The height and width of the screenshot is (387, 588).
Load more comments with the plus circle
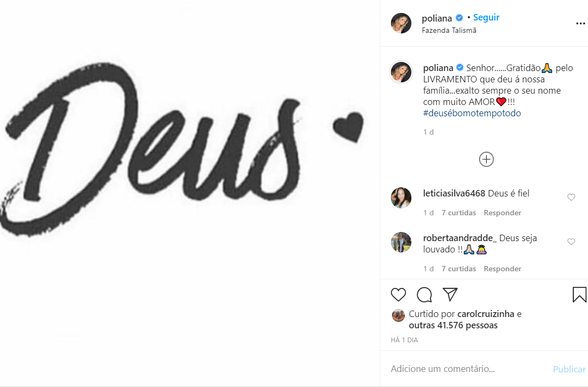click(x=486, y=159)
